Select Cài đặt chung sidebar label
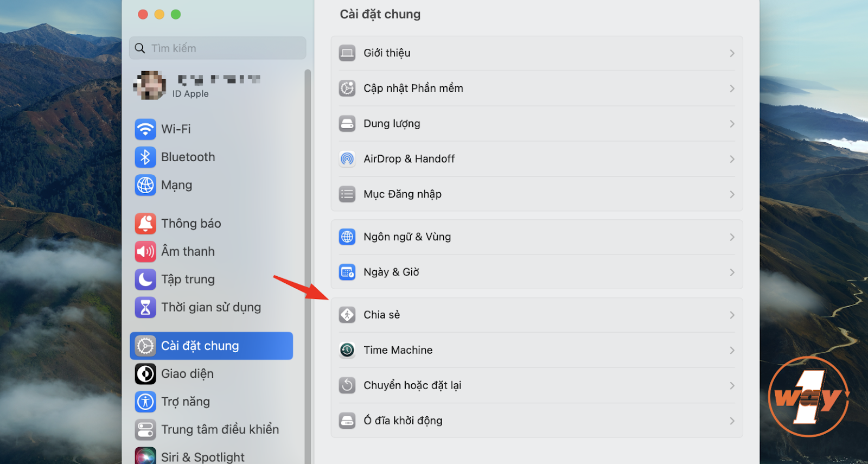Screen dimensions: 868x464 click(200, 346)
